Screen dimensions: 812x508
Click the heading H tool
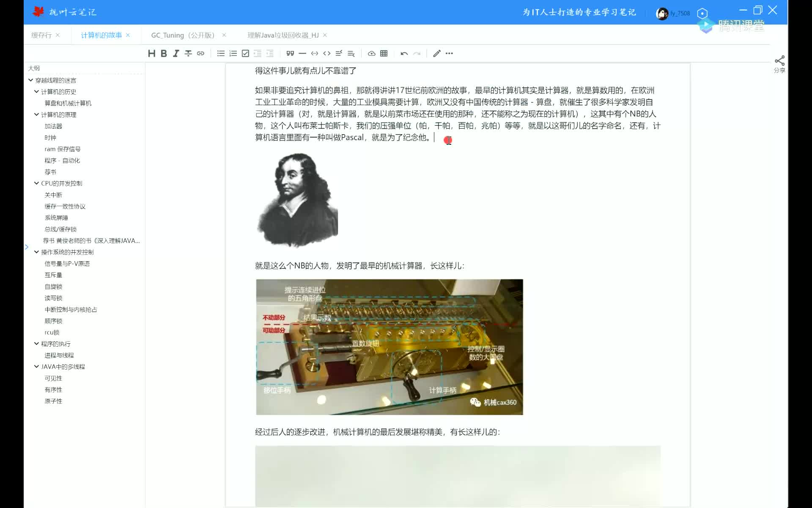point(151,53)
